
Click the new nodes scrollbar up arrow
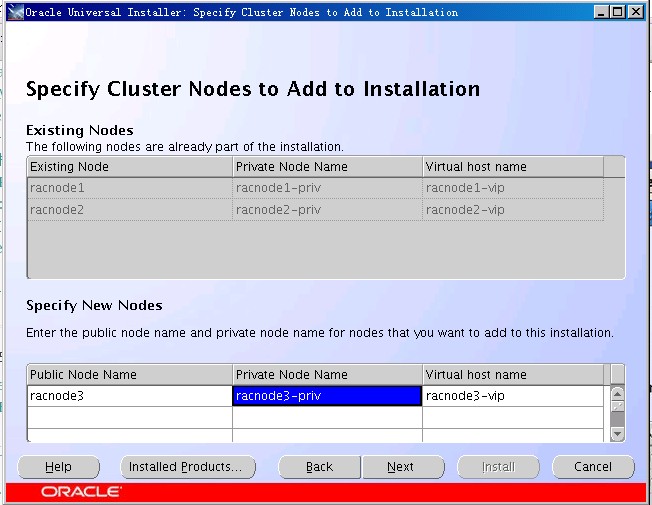tap(617, 393)
